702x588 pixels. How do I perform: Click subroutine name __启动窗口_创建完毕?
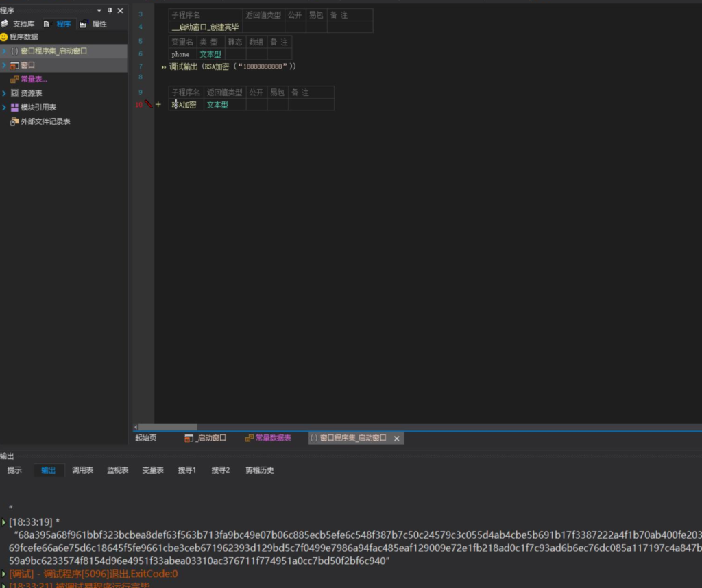pos(206,27)
